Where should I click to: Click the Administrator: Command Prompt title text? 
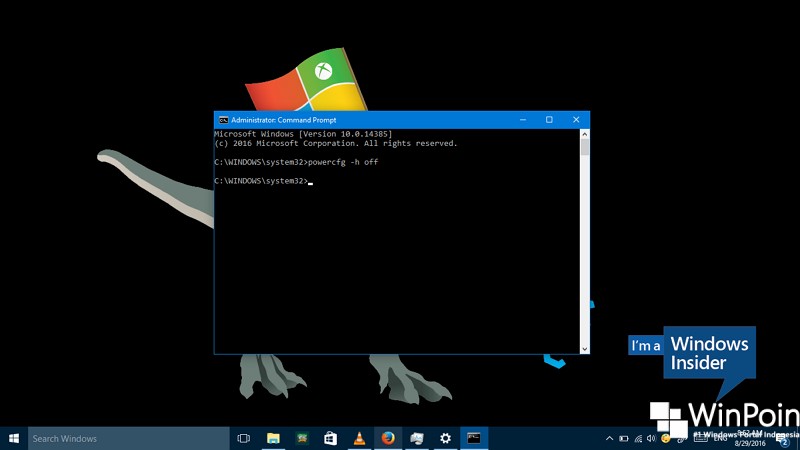click(x=284, y=120)
